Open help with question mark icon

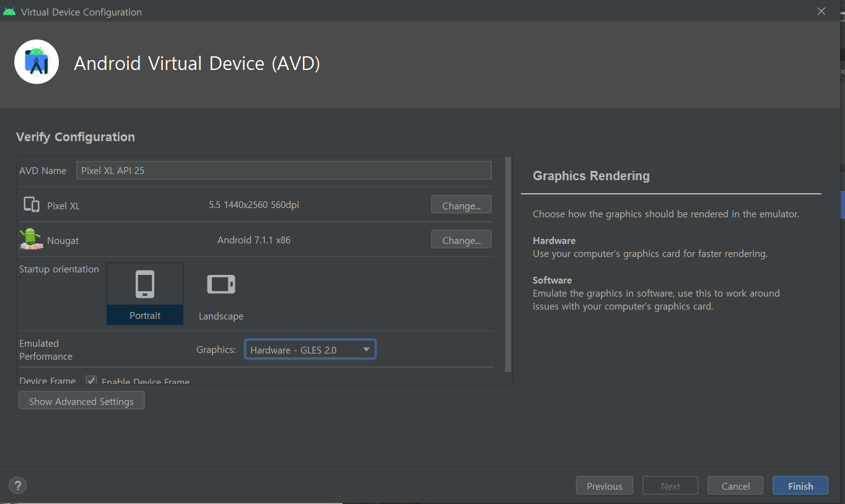pyautogui.click(x=18, y=485)
